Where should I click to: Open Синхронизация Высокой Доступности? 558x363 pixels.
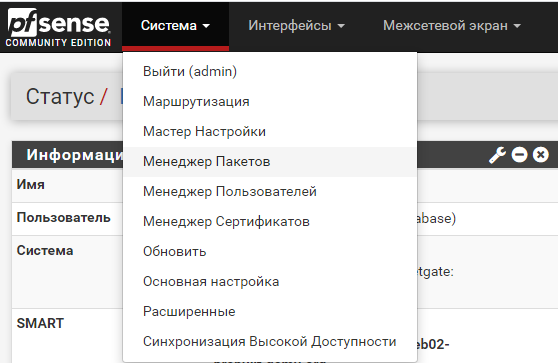(x=270, y=342)
